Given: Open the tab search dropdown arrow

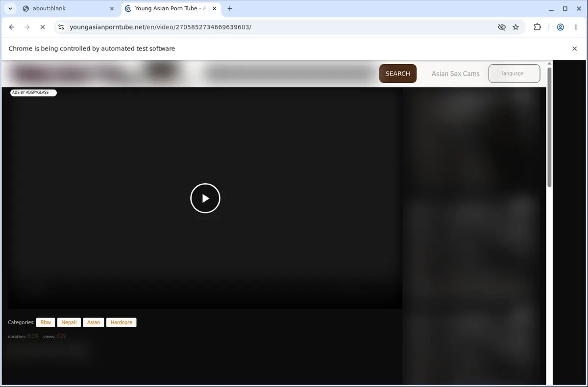Looking at the screenshot, I should coord(10,8).
